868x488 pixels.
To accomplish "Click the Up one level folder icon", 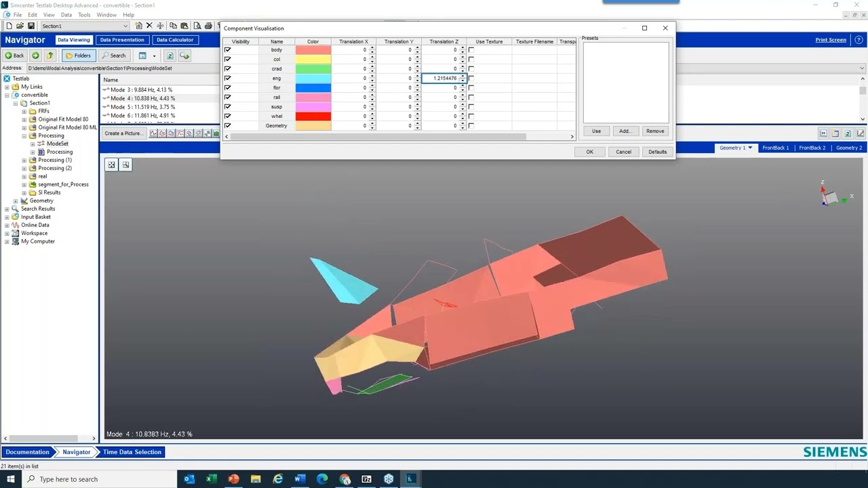I will pyautogui.click(x=50, y=56).
